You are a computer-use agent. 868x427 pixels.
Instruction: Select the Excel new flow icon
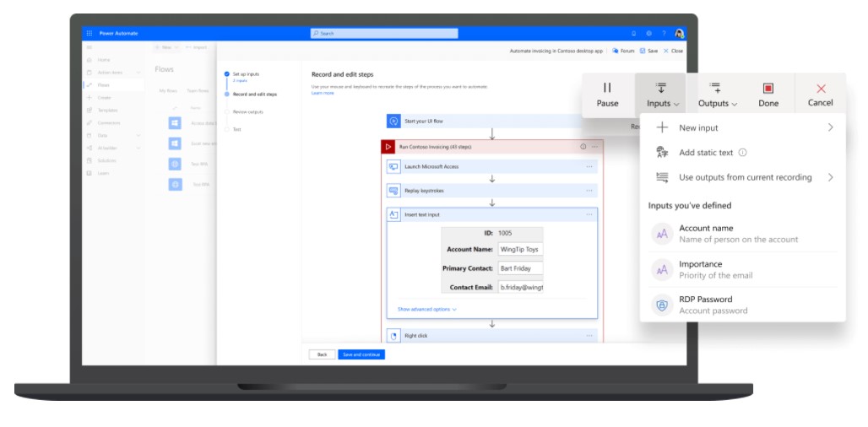[175, 143]
